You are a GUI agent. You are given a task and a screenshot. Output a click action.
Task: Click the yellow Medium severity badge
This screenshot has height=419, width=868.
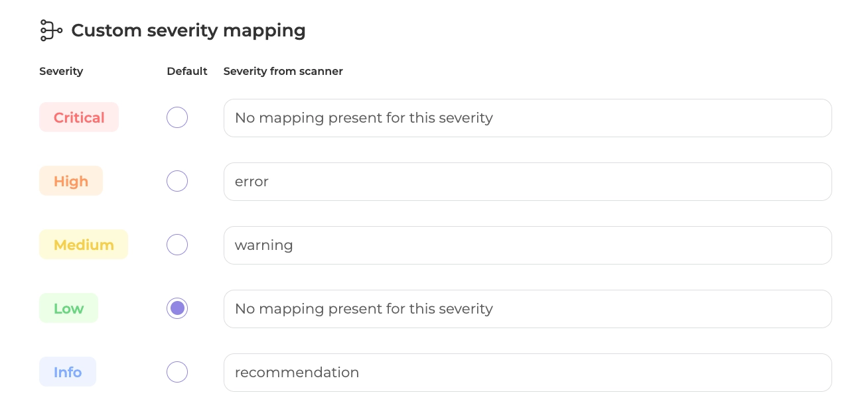coord(84,245)
